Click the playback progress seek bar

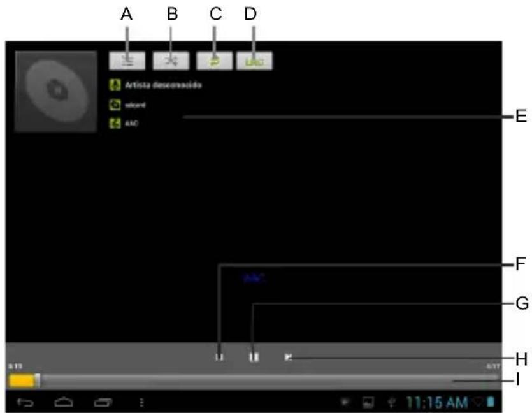tap(254, 380)
